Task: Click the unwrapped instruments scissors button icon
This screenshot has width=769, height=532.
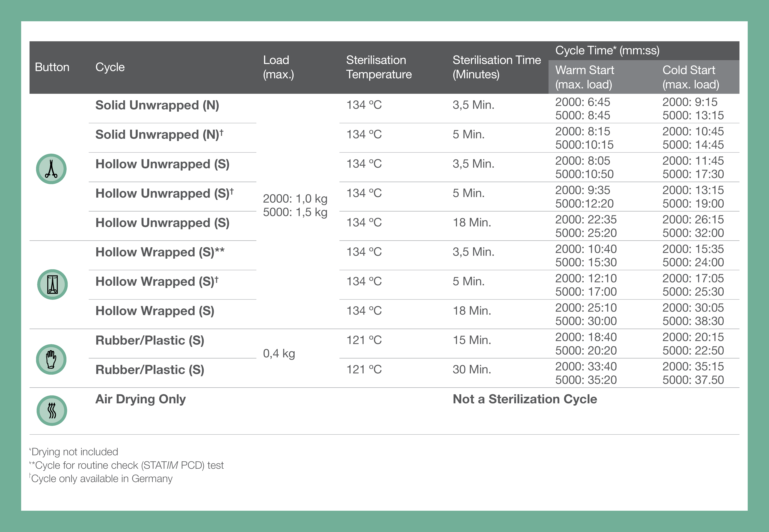Action: coord(51,169)
